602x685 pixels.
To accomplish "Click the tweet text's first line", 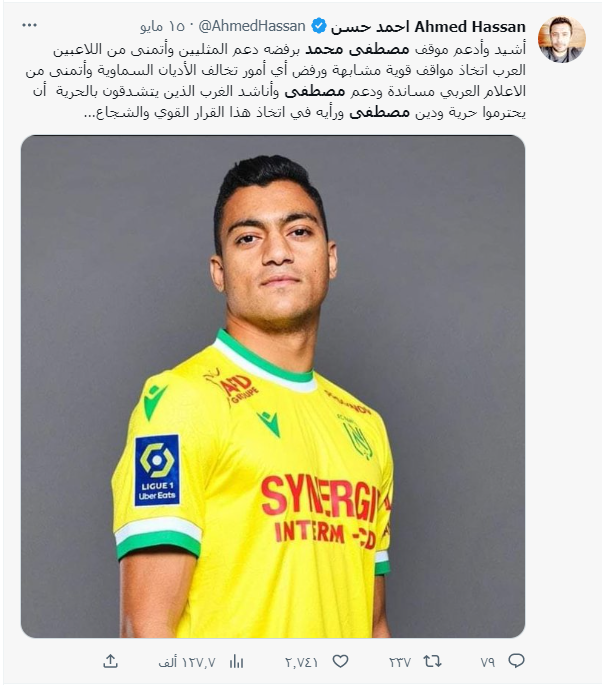I will (x=289, y=49).
